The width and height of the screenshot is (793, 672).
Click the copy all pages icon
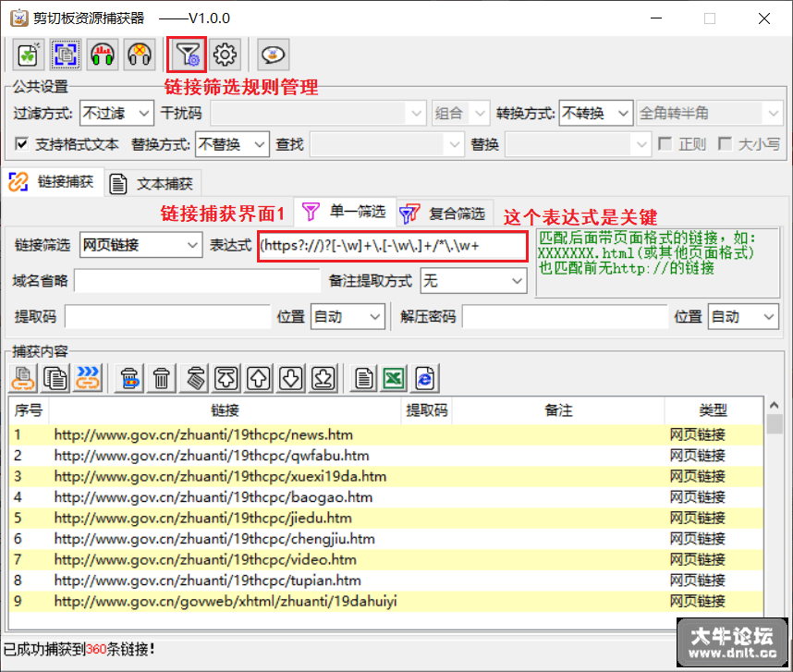[55, 378]
